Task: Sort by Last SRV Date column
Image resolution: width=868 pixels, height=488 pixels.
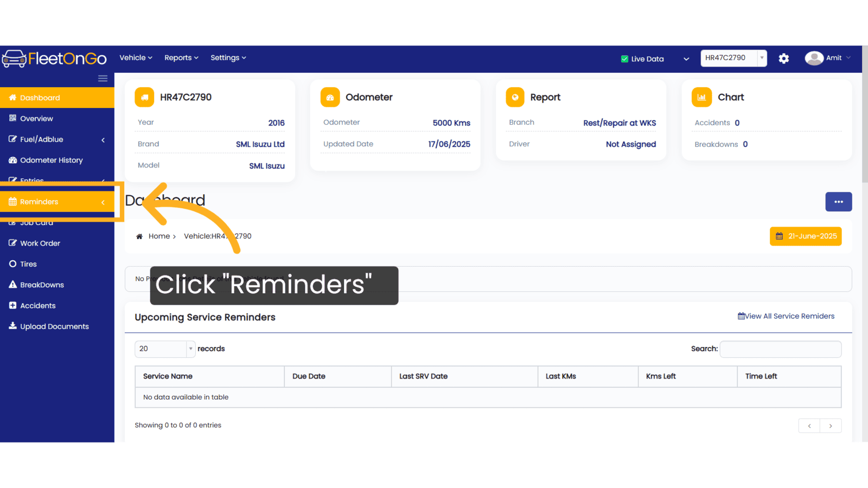Action: [x=464, y=376]
